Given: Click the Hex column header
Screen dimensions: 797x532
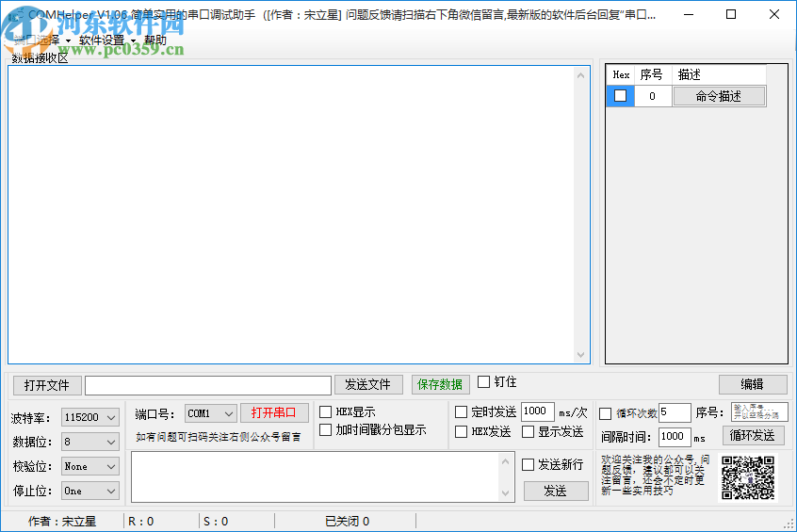Looking at the screenshot, I should (621, 74).
